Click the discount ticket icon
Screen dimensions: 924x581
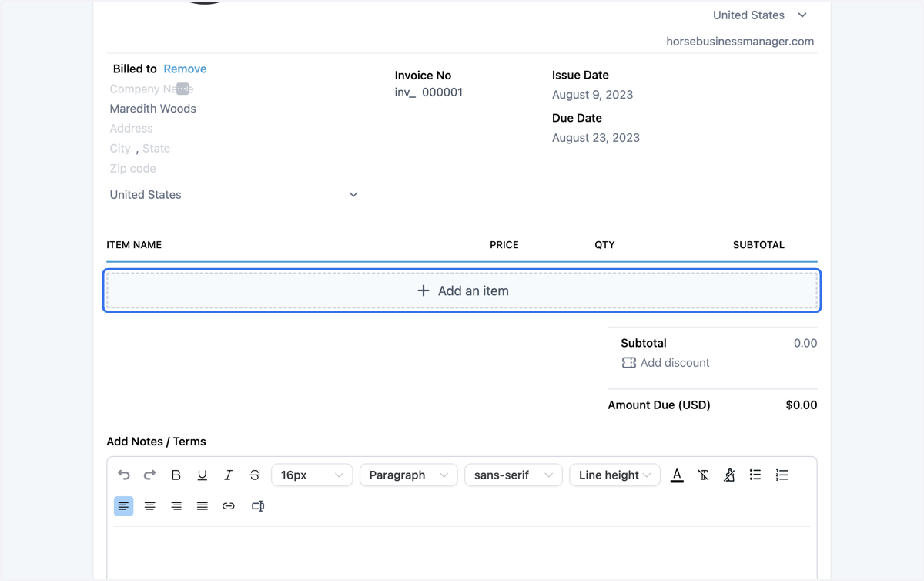tap(629, 362)
